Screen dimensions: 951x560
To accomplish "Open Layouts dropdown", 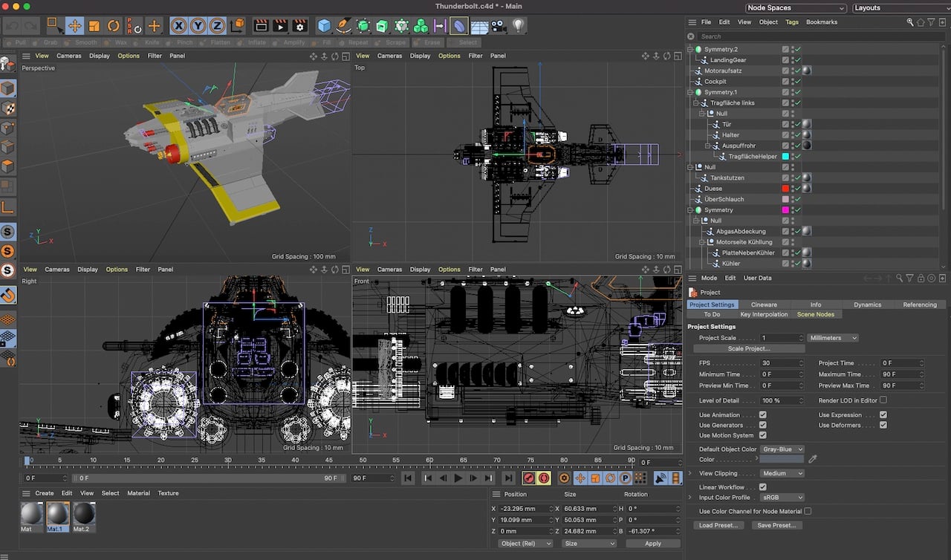I will point(900,7).
